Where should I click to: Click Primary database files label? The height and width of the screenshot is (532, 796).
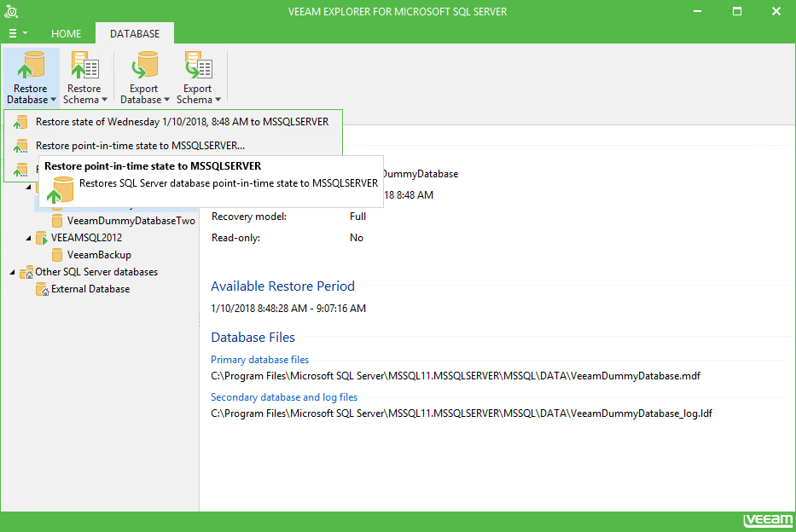pos(259,360)
